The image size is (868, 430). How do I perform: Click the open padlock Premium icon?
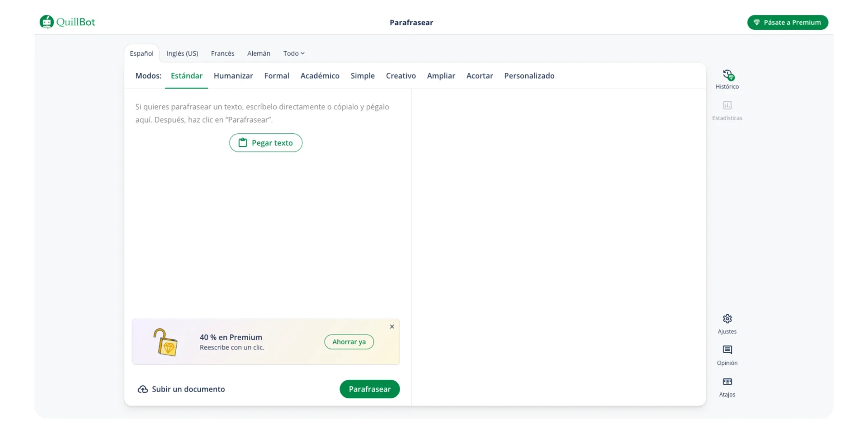[165, 342]
